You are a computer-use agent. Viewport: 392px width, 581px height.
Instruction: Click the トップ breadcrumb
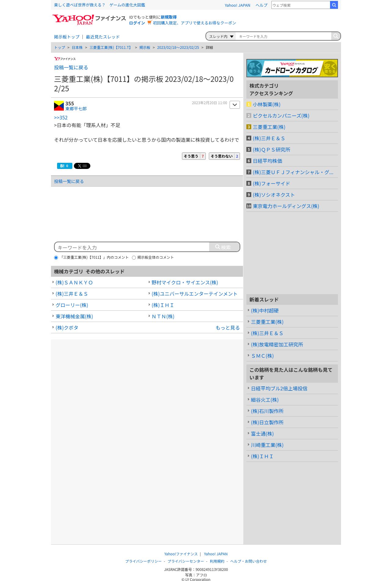(60, 48)
